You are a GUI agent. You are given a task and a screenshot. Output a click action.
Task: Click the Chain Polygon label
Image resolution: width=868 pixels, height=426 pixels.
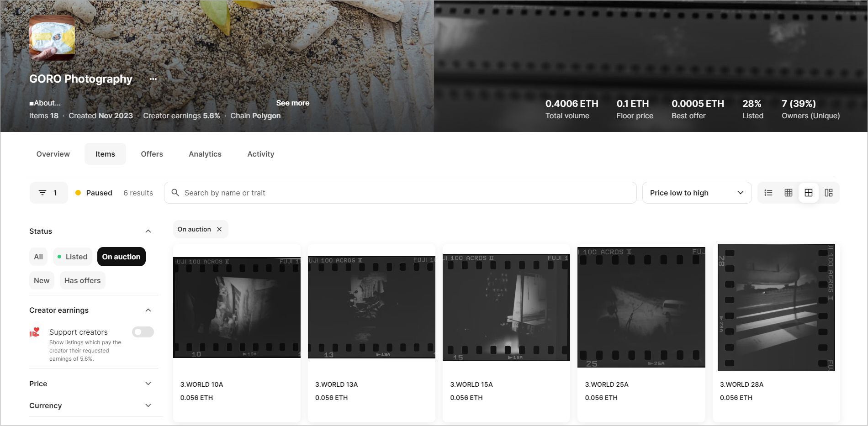pos(255,116)
